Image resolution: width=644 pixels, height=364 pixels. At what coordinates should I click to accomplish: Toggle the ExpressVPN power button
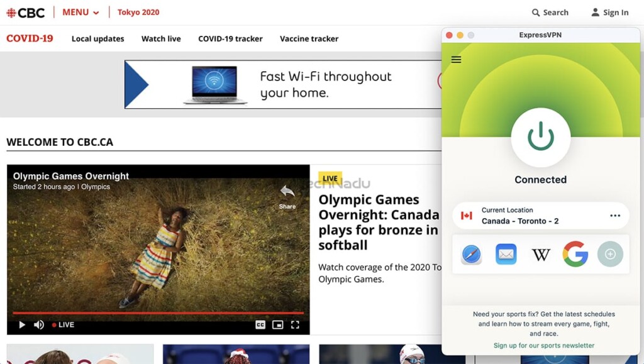click(540, 137)
